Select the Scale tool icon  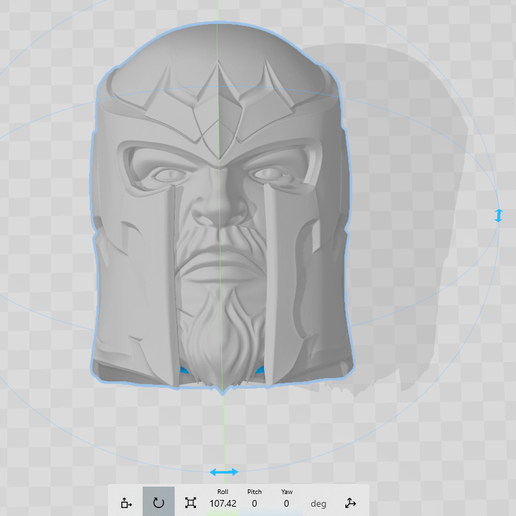(190, 503)
